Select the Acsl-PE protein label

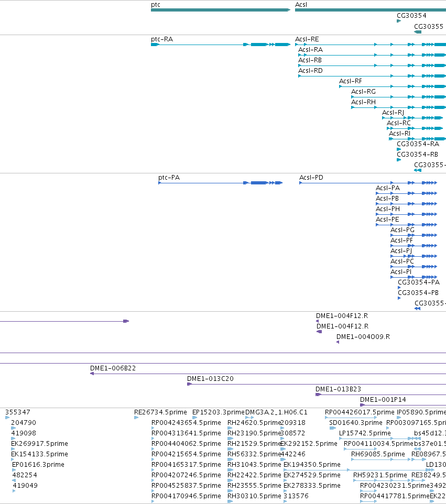point(387,219)
